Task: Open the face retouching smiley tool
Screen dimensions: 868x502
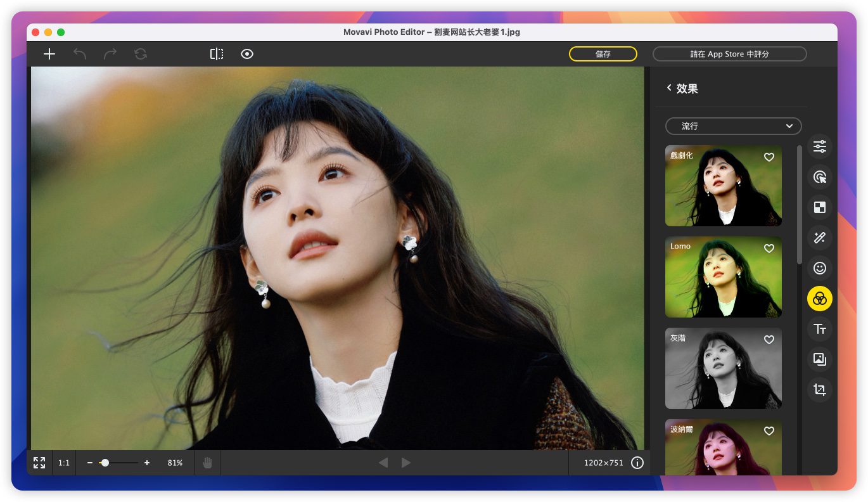Action: point(820,268)
